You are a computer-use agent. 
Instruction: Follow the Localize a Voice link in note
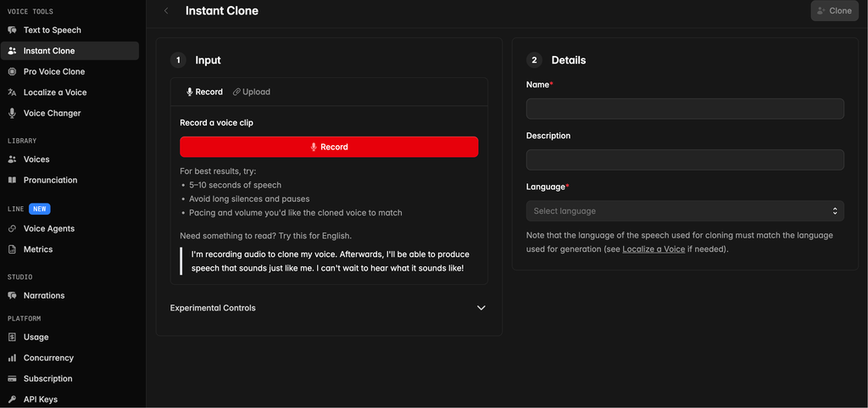654,249
